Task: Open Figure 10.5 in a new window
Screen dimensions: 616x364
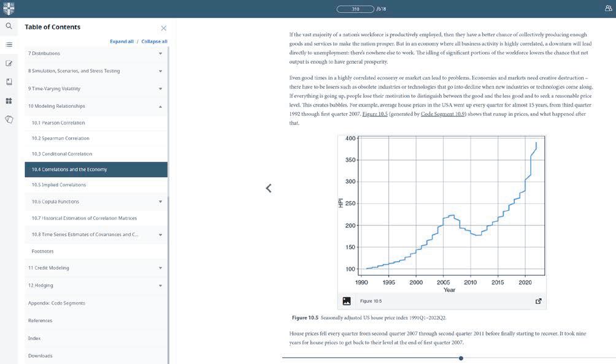Action: [x=538, y=301]
